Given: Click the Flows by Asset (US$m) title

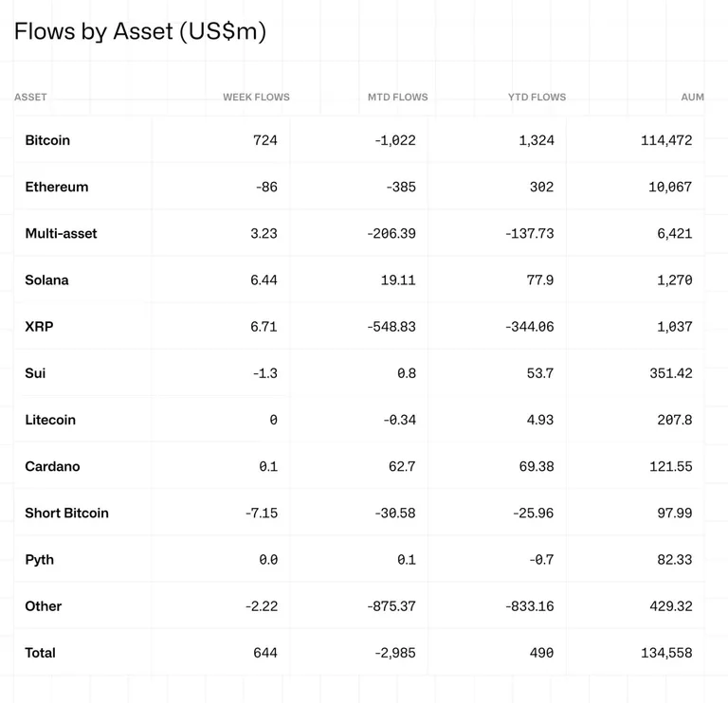Looking at the screenshot, I should [140, 31].
